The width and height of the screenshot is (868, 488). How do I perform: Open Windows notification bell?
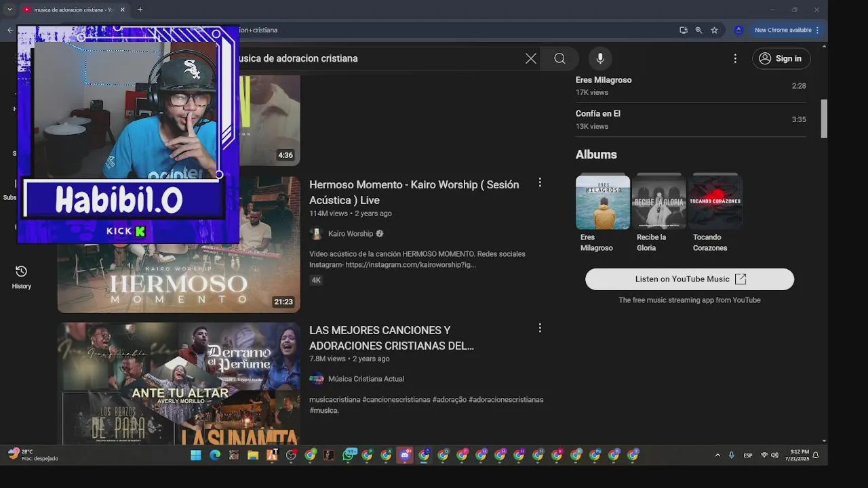[x=816, y=455]
